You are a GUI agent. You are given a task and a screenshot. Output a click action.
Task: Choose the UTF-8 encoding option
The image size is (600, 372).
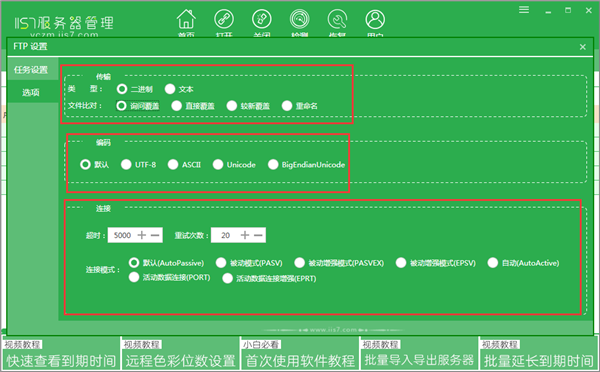tap(139, 165)
